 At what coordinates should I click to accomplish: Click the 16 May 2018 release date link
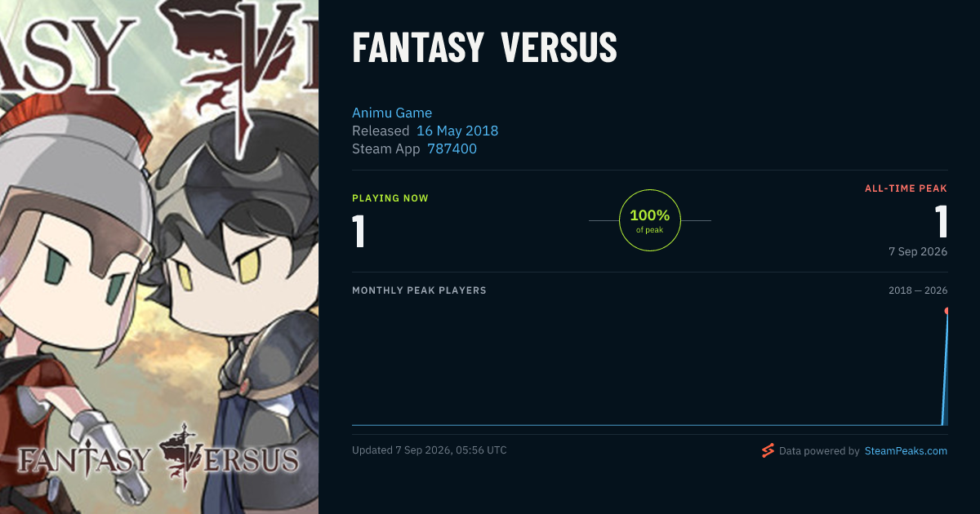click(x=457, y=131)
